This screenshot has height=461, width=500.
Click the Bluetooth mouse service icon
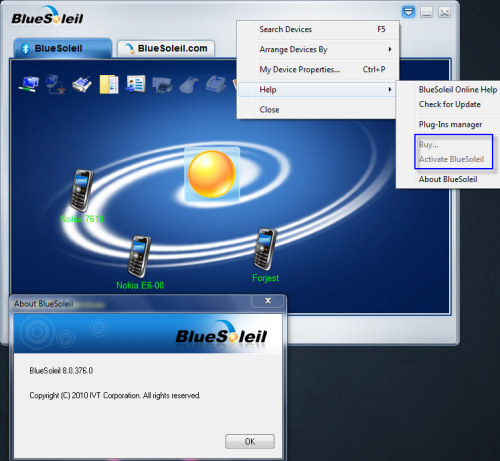[189, 85]
